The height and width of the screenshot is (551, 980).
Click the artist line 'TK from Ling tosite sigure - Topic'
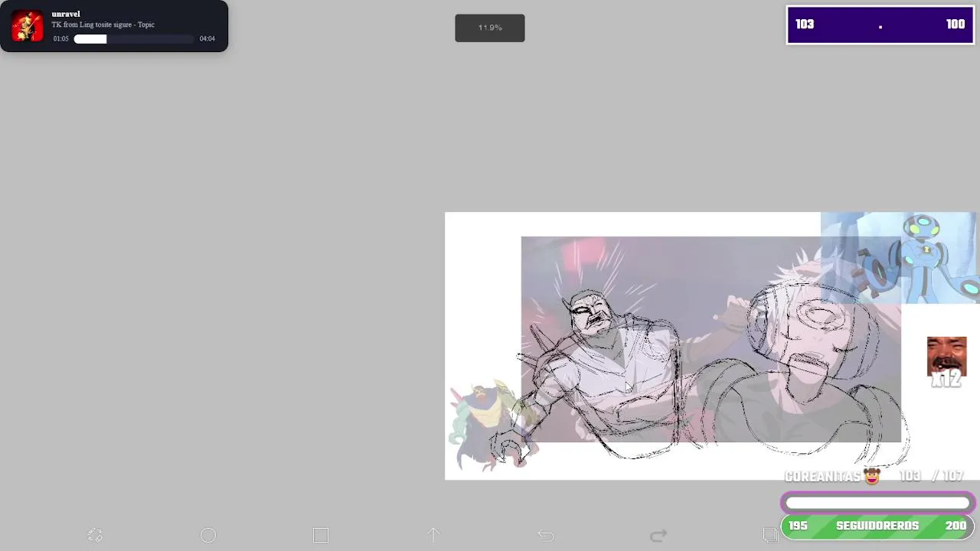click(103, 24)
